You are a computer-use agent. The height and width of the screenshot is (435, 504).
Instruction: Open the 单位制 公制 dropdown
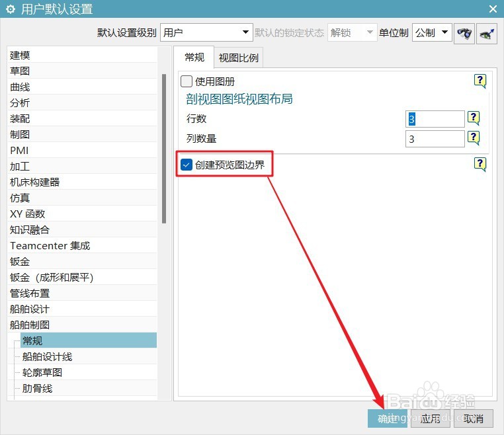432,32
